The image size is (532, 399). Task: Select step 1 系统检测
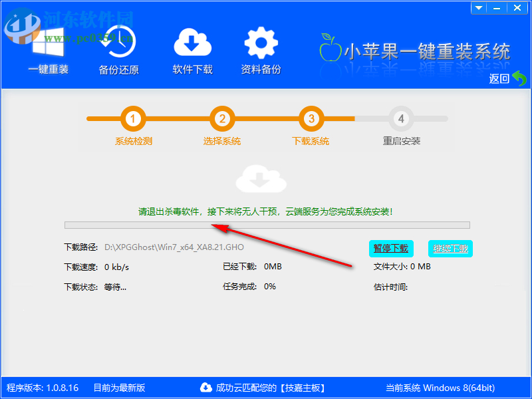coord(132,126)
